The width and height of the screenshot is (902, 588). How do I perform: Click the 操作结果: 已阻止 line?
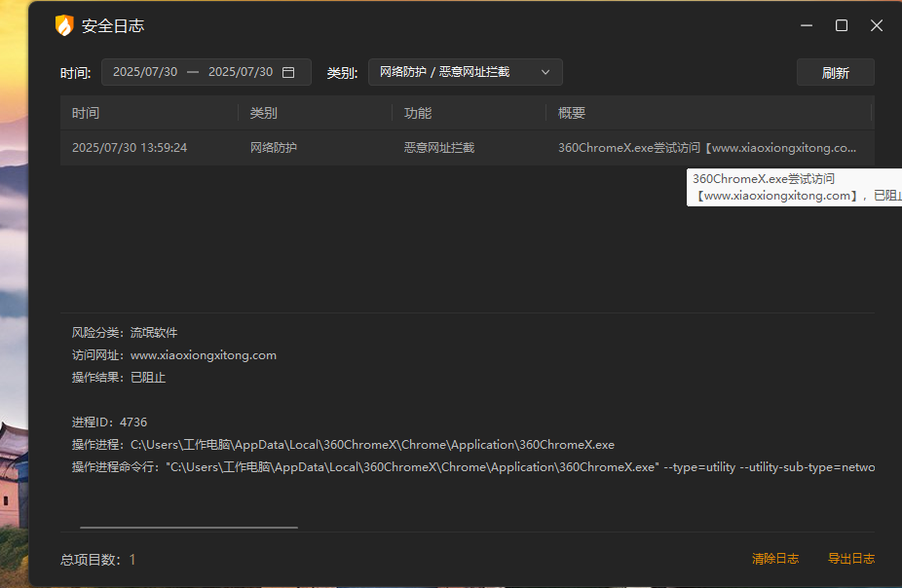pos(119,378)
